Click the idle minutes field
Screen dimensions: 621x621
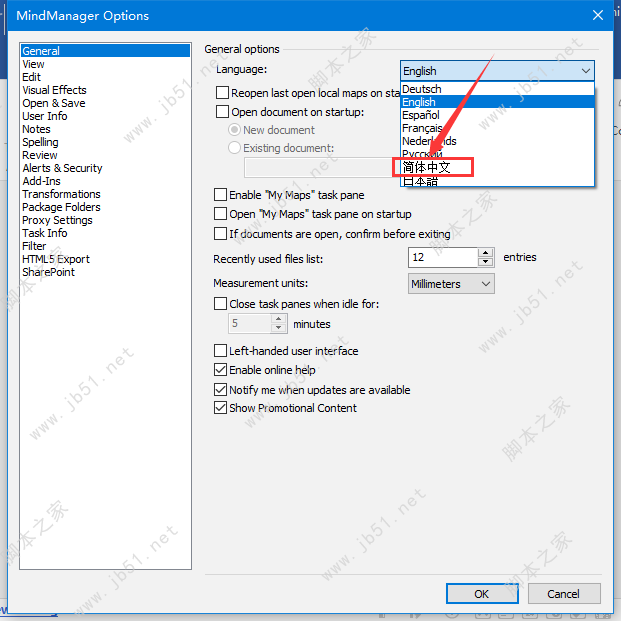point(250,323)
